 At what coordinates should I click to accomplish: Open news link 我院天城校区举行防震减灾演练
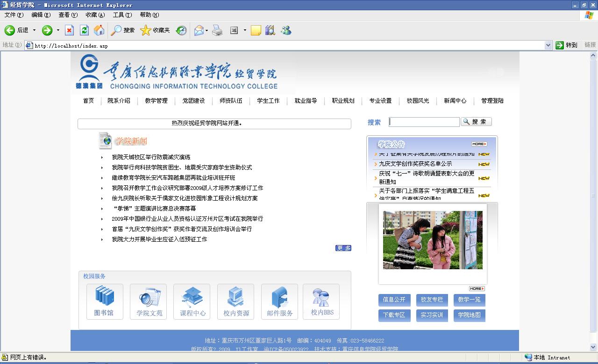coord(151,157)
